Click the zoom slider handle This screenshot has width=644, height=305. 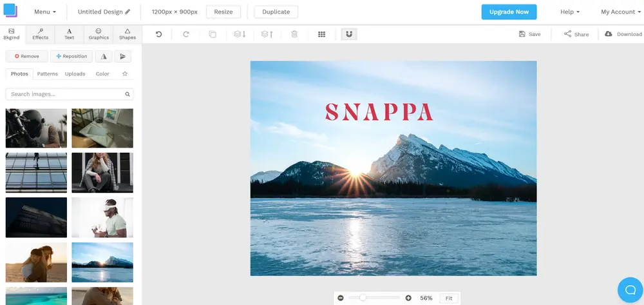pos(363,298)
